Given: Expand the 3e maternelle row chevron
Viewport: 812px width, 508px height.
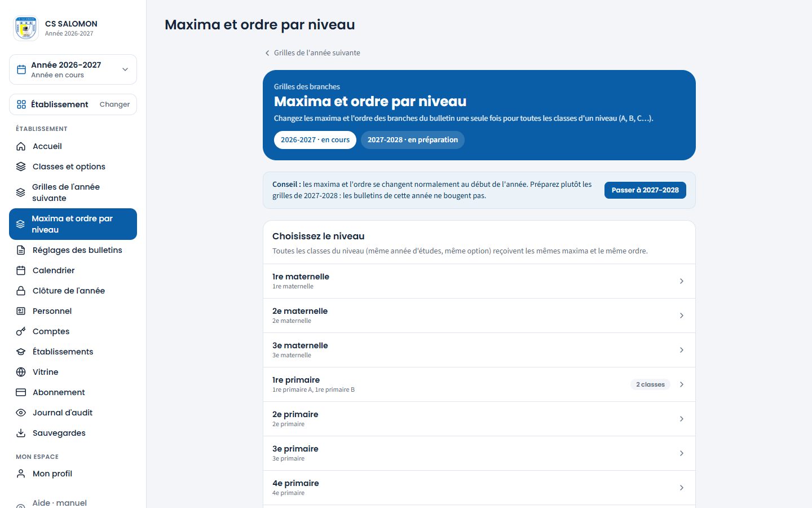Looking at the screenshot, I should click(x=682, y=350).
